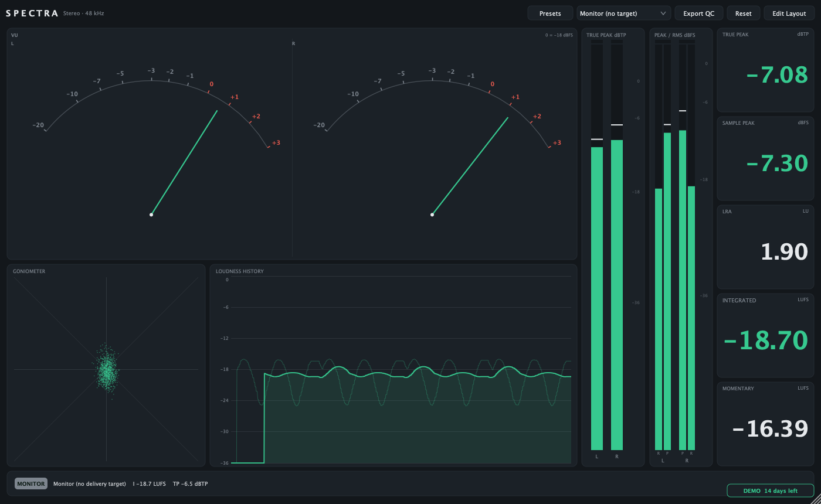Click the Stereo · 48 kHz label
Viewport: 821px width, 504px height.
(x=84, y=13)
